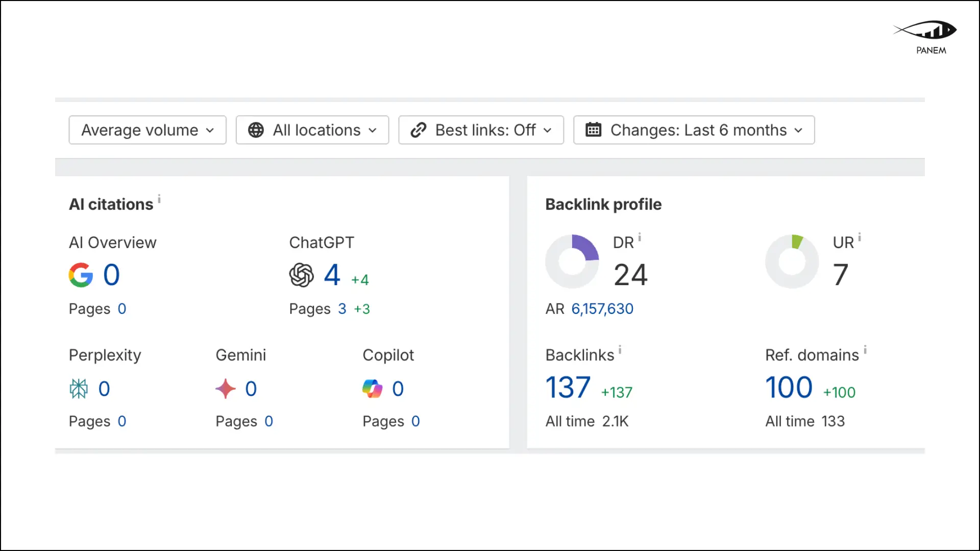This screenshot has width=980, height=551.
Task: Open the 137 backlinks count link
Action: coord(568,387)
